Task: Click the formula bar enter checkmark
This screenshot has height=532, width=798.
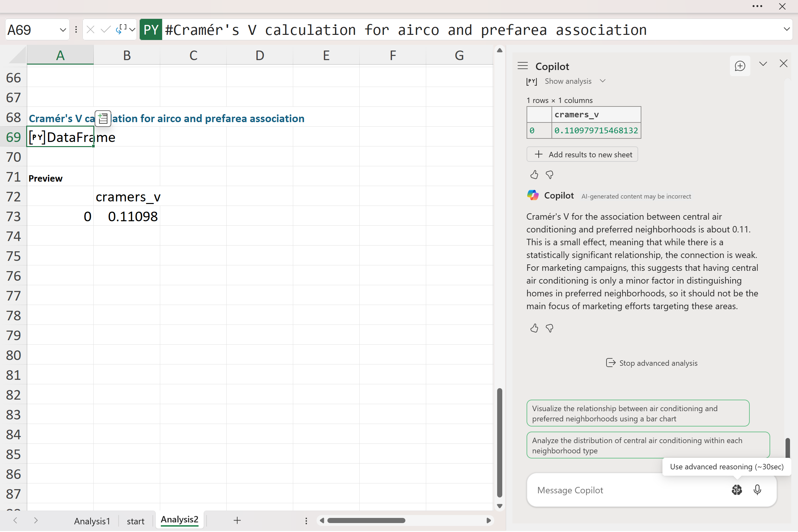Action: [106, 30]
